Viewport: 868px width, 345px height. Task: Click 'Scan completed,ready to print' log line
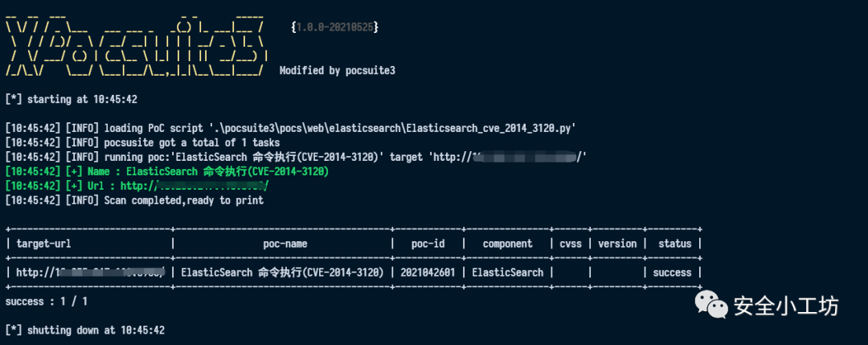coord(184,200)
